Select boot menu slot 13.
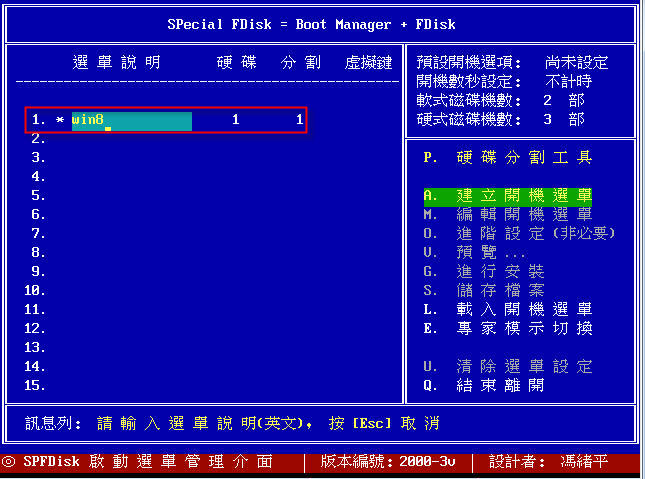Screen dimensions: 645x479 click(x=35, y=347)
